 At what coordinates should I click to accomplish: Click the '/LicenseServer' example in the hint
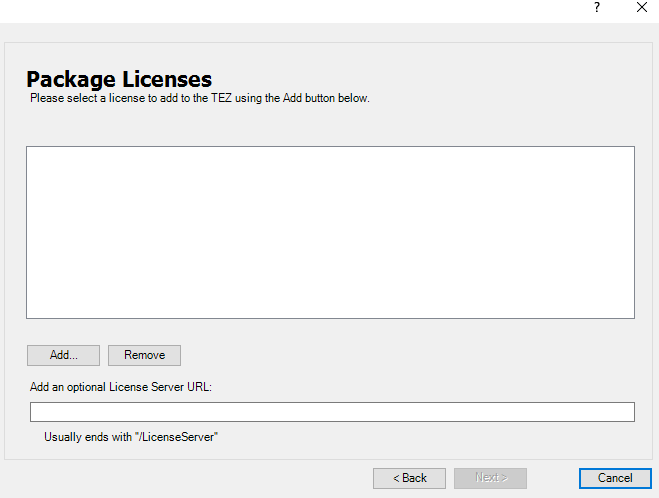point(178,437)
